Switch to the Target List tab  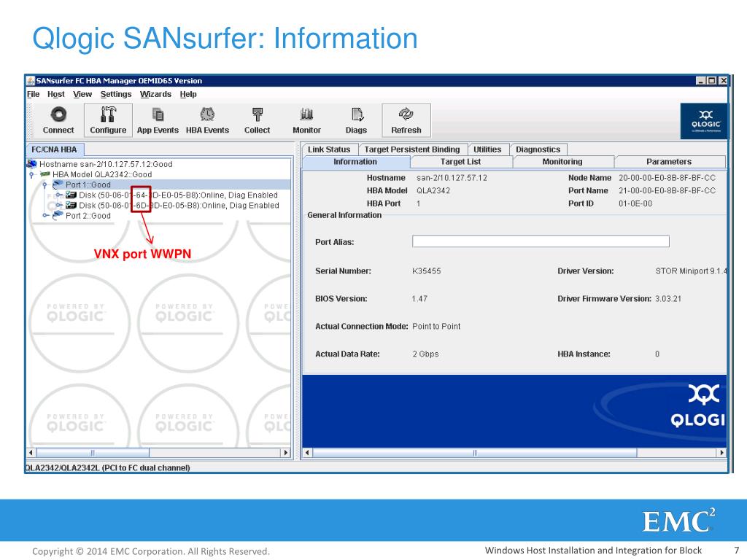click(x=461, y=162)
